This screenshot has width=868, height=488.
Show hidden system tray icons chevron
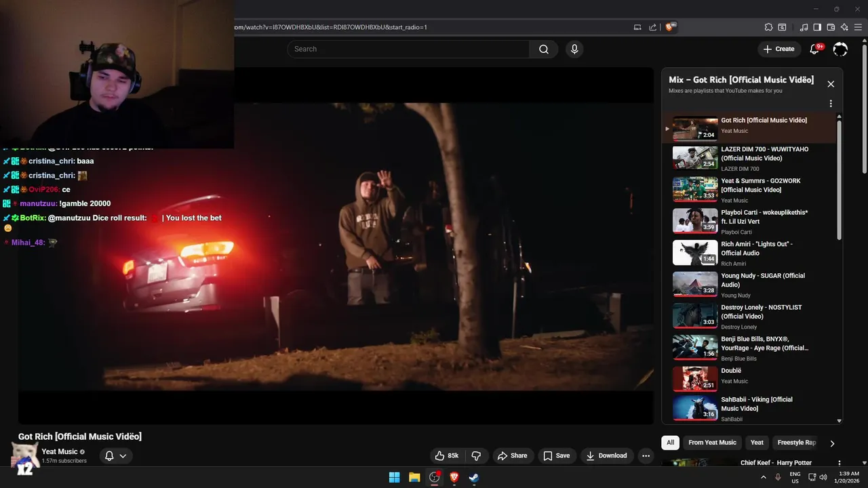coord(764,477)
